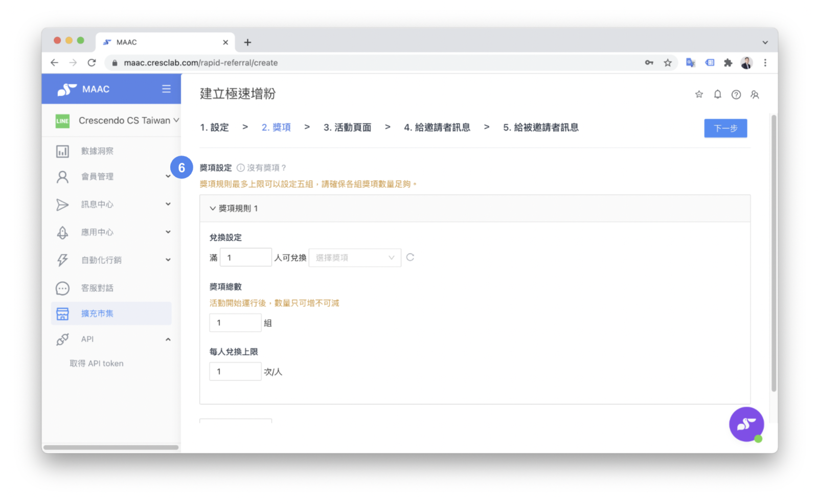Go to step 4. 給邀請者訊息
This screenshot has width=818, height=504.
pos(437,128)
